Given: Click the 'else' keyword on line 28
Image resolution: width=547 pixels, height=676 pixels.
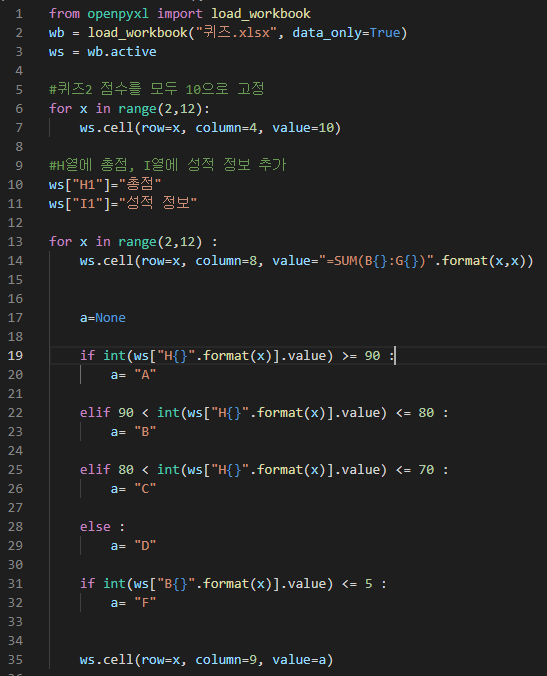Looking at the screenshot, I should click(95, 527).
